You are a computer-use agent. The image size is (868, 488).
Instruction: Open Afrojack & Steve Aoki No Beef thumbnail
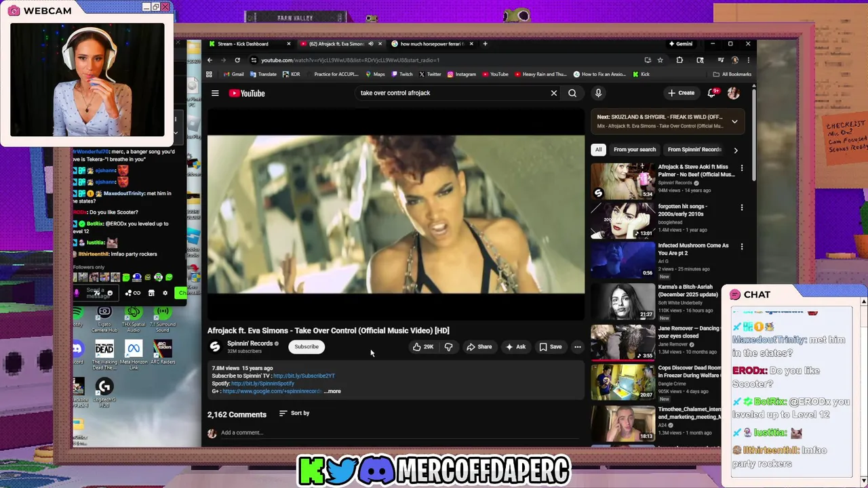tap(623, 180)
